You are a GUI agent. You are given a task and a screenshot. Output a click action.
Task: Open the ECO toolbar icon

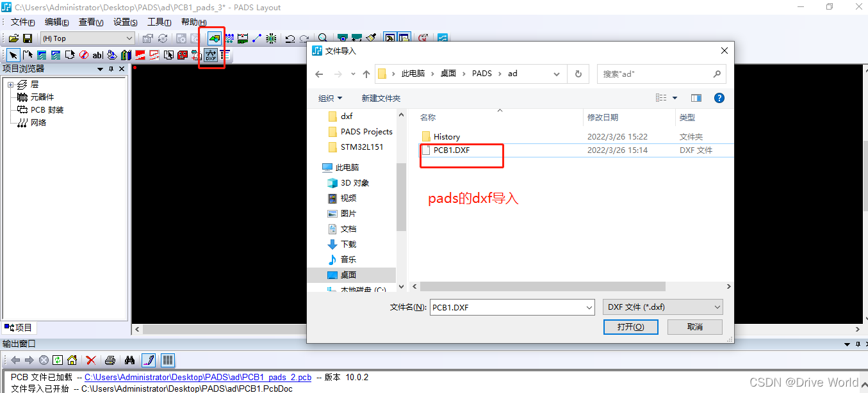coord(257,38)
